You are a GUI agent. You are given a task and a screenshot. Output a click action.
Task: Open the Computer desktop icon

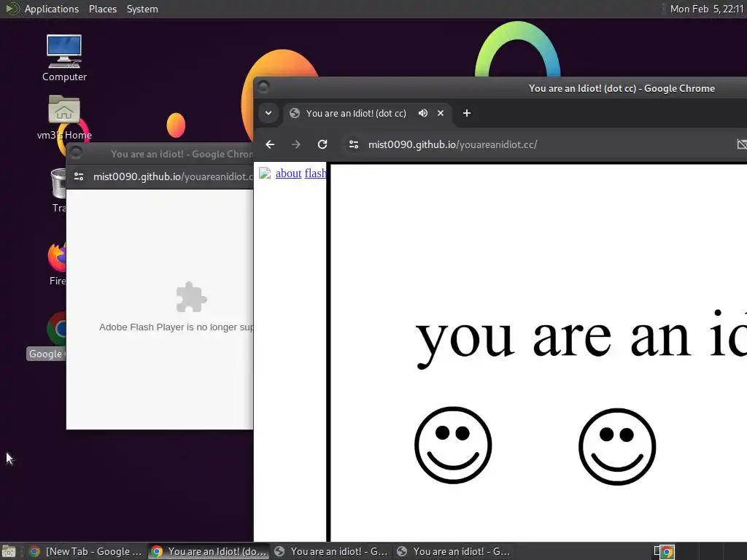click(64, 58)
